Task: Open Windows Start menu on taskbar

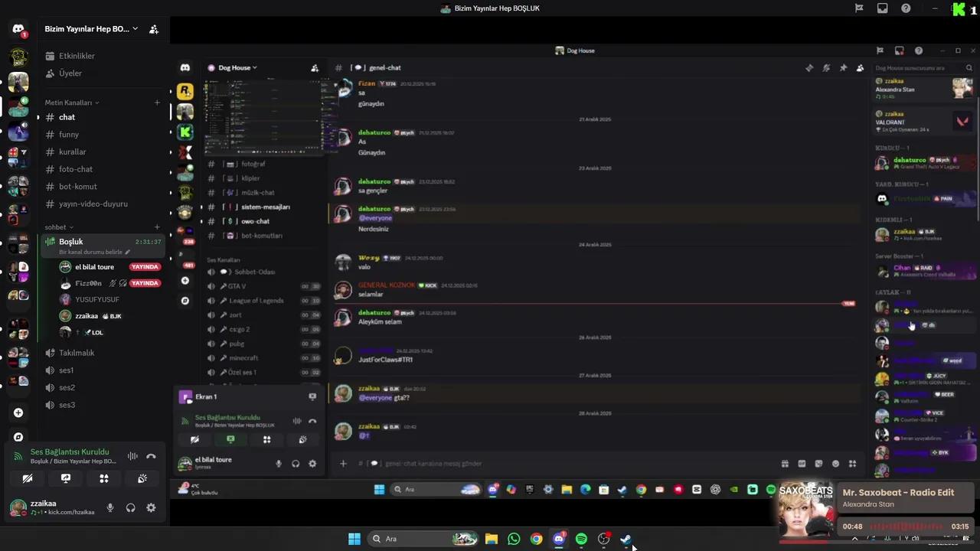Action: coord(354,539)
